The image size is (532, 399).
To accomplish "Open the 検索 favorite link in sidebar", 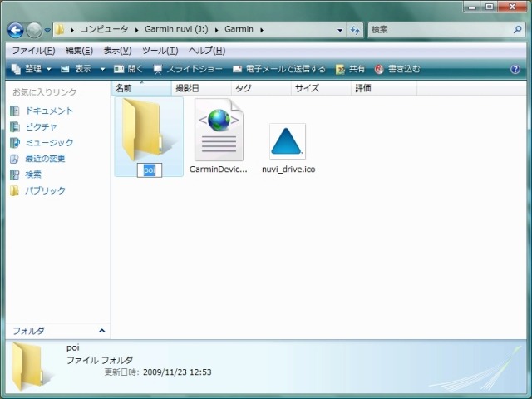I will coord(33,175).
